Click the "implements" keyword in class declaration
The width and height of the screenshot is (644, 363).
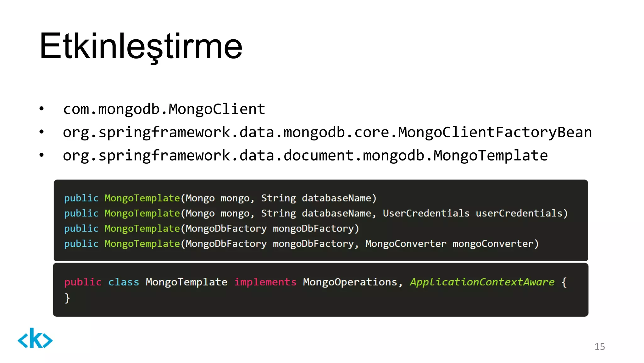coord(265,282)
